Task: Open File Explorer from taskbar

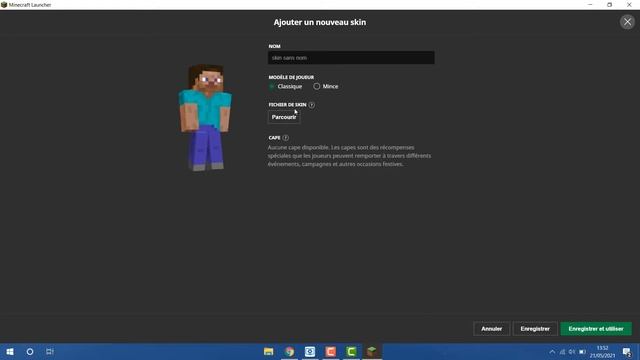Action: 269,351
